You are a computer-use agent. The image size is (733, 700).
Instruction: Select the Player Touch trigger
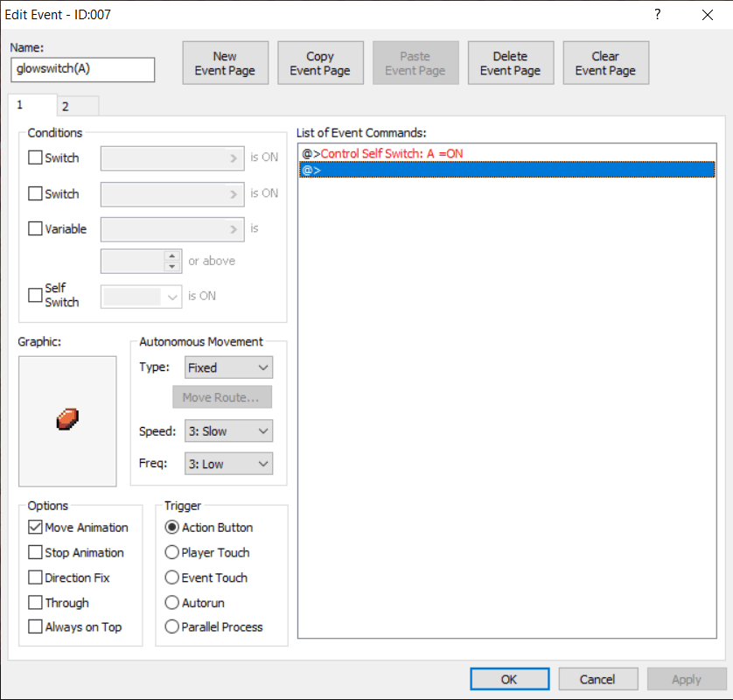point(172,553)
